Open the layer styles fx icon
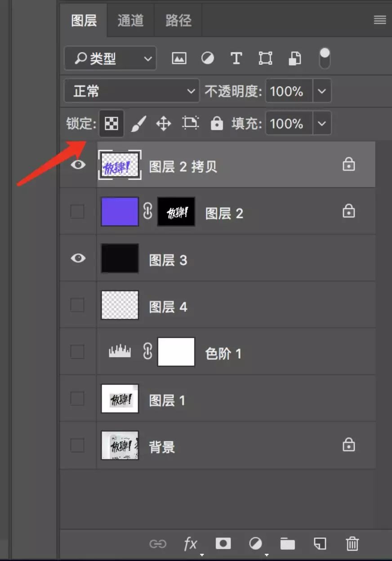 [191, 543]
